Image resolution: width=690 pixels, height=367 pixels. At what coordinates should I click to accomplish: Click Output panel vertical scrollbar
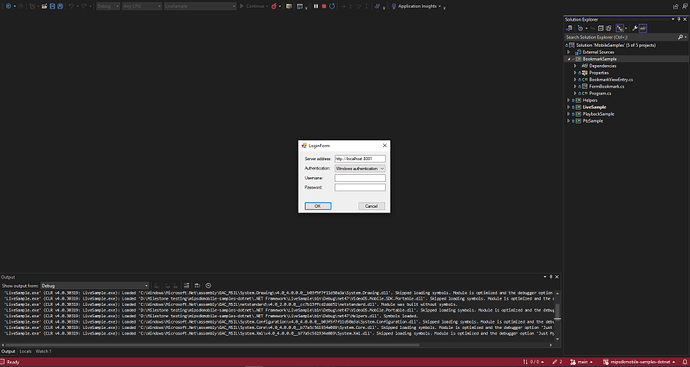pyautogui.click(x=557, y=311)
